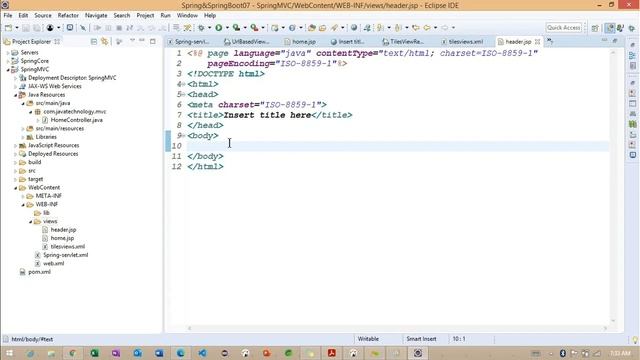Open Adobe Acrobat from the taskbar
The height and width of the screenshot is (360, 640).
[332, 353]
